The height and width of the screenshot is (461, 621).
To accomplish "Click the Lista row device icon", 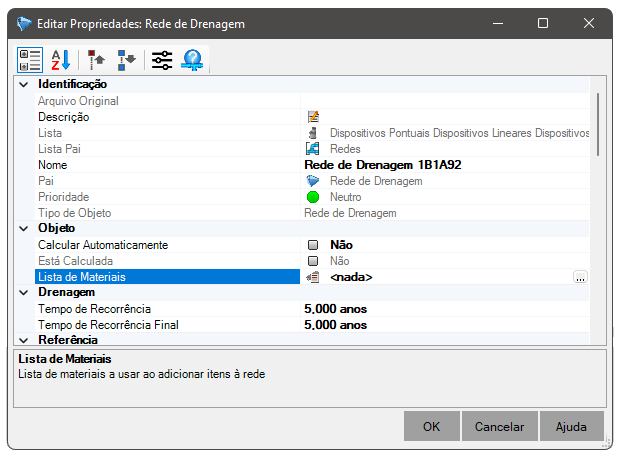I will tap(313, 133).
